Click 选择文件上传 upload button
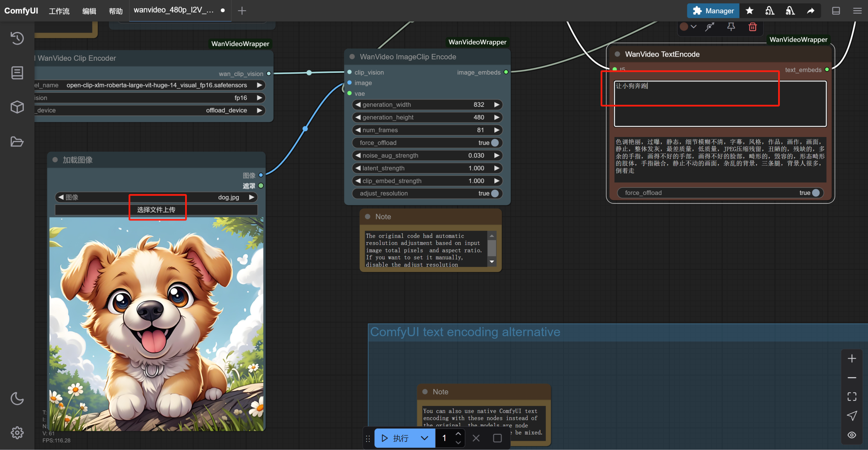868x450 pixels. 156,210
